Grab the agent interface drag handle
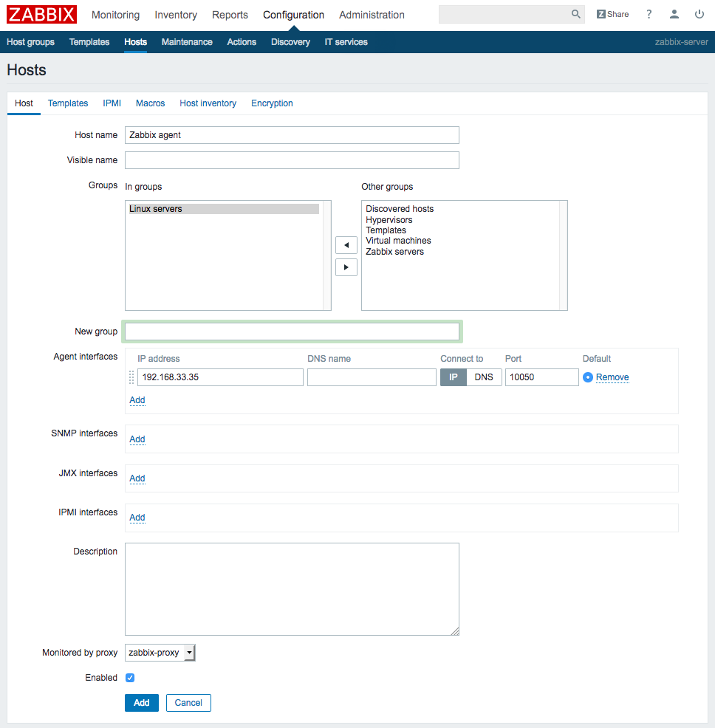Viewport: 715px width, 728px height. pyautogui.click(x=131, y=377)
